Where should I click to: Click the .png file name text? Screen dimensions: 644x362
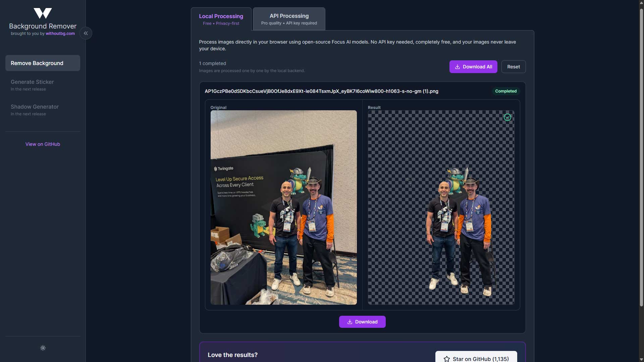[x=321, y=91]
